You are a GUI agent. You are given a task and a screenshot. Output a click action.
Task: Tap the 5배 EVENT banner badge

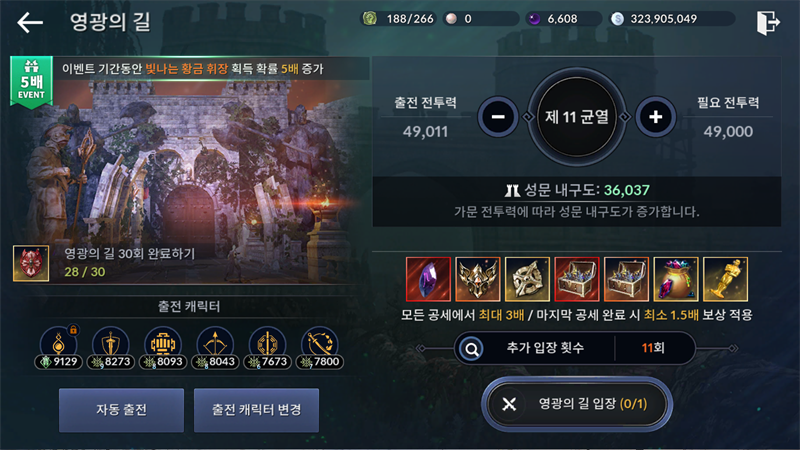(x=31, y=82)
